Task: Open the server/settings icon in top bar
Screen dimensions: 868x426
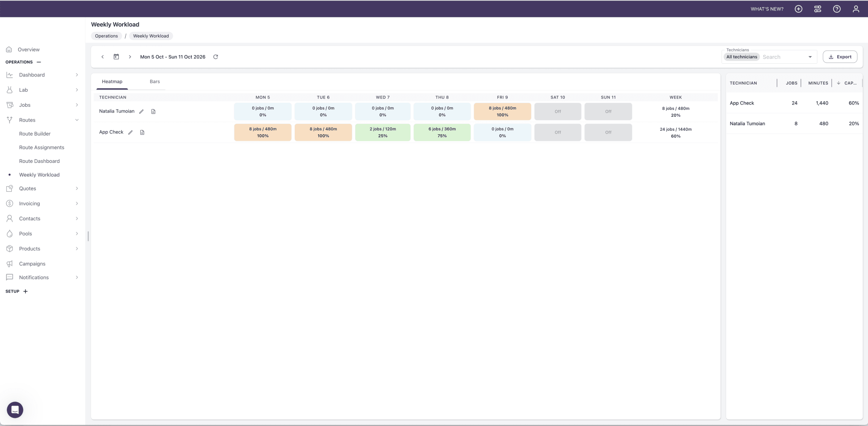Action: 817,9
